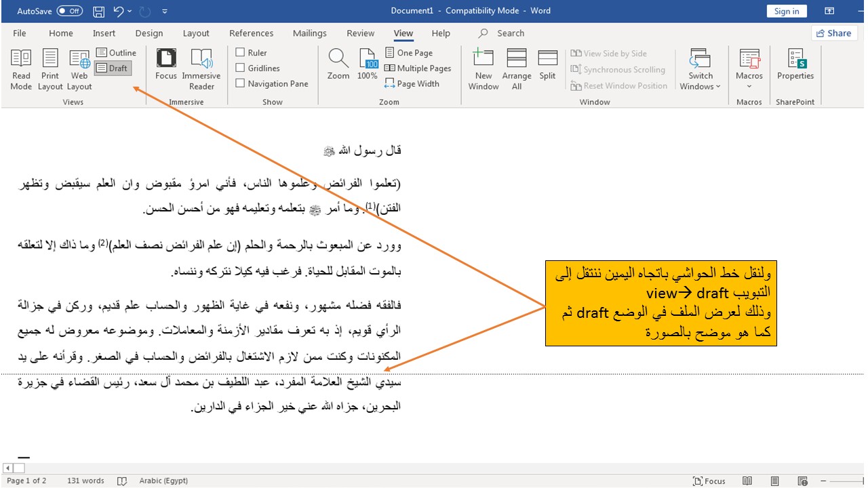
Task: Activate Draft view mode
Action: (x=112, y=68)
